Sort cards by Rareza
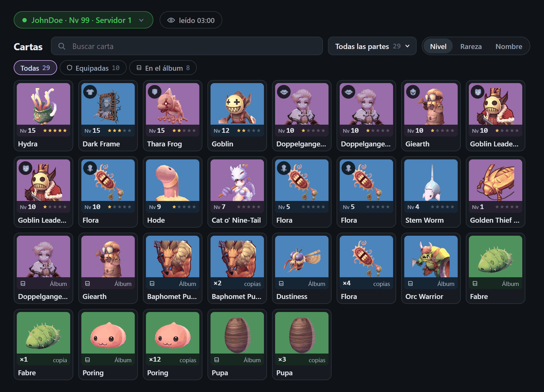Viewport: 544px width, 392px height. [x=471, y=46]
